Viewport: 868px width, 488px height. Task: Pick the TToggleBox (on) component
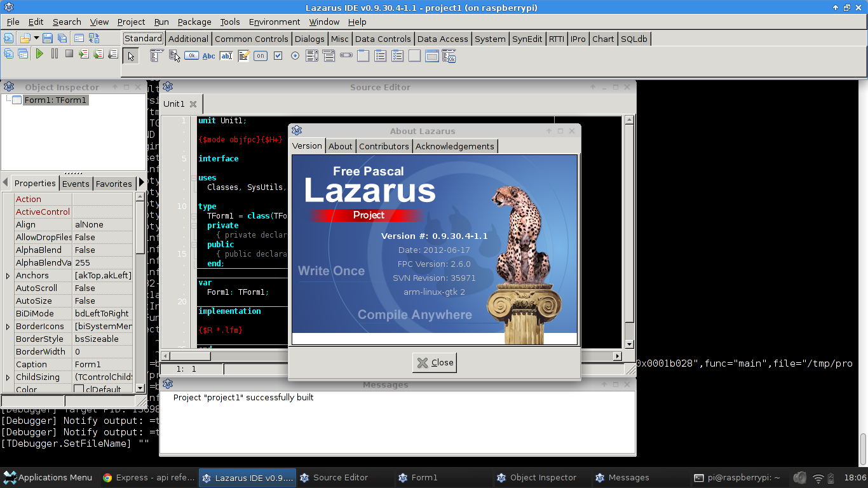[260, 56]
